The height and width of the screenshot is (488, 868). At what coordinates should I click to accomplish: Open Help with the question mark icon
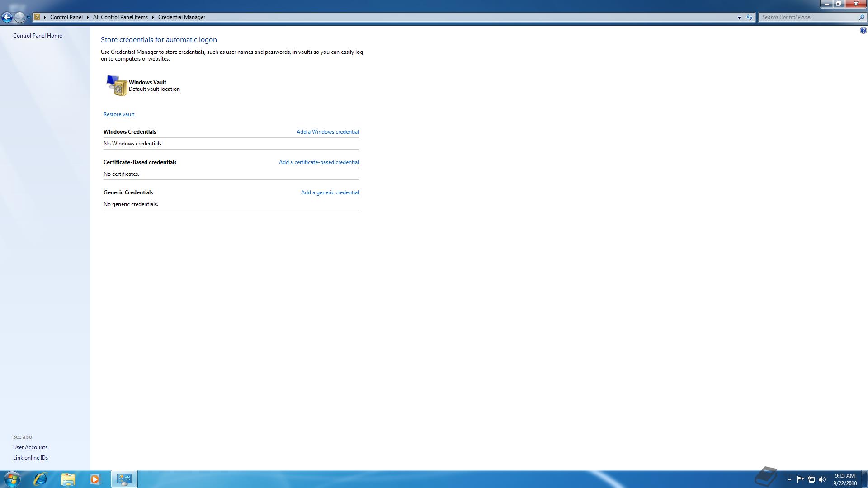pyautogui.click(x=863, y=30)
